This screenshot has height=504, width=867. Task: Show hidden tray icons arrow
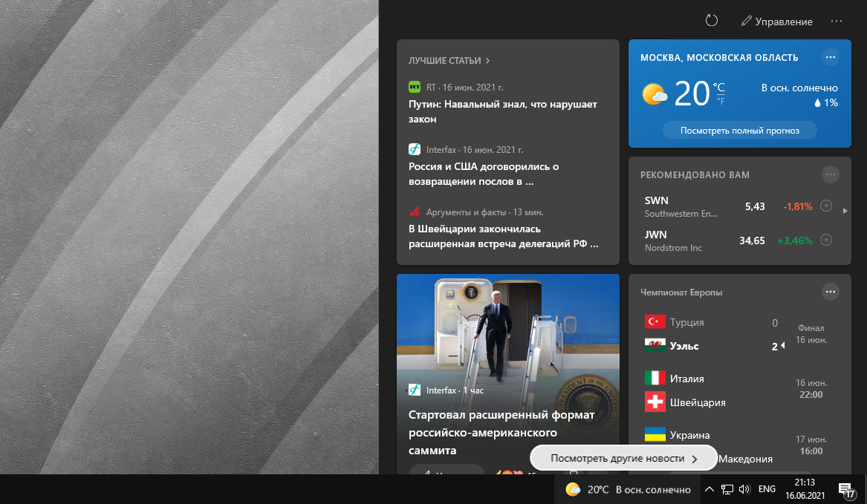click(x=709, y=489)
